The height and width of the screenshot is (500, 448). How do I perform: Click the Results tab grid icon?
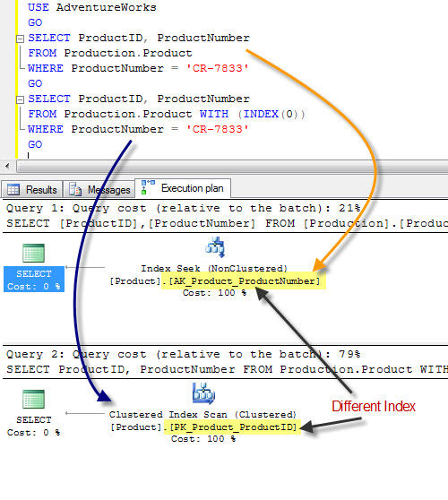point(13,189)
